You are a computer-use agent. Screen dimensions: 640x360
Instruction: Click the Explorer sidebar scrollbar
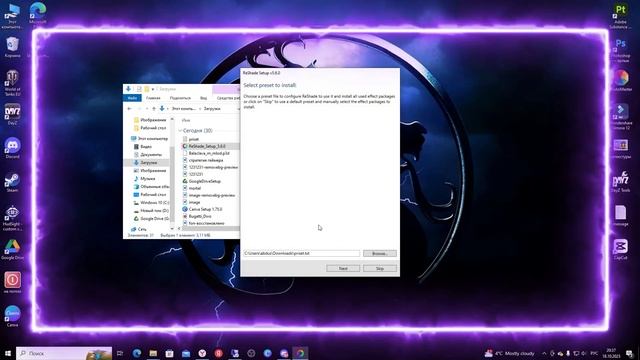pos(172,184)
